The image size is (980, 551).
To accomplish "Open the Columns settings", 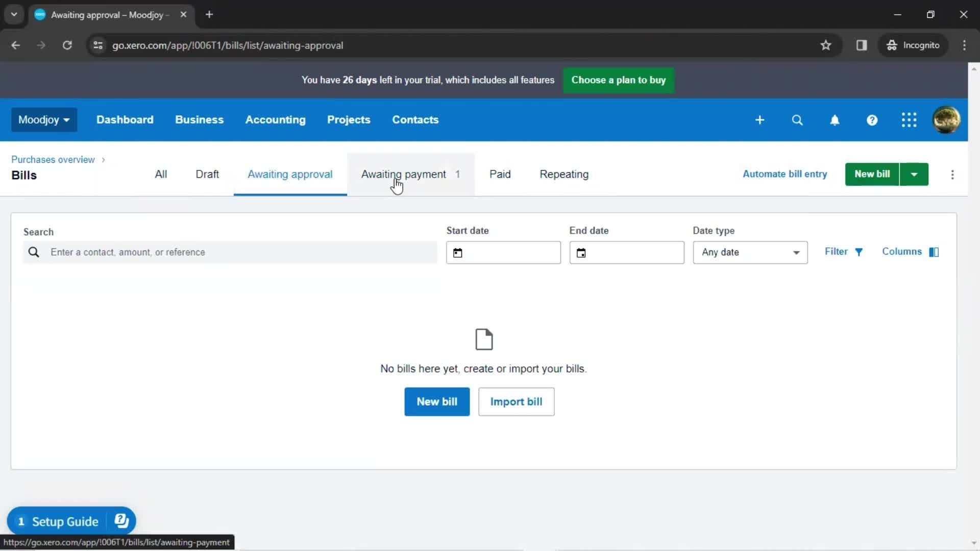I will pos(911,252).
